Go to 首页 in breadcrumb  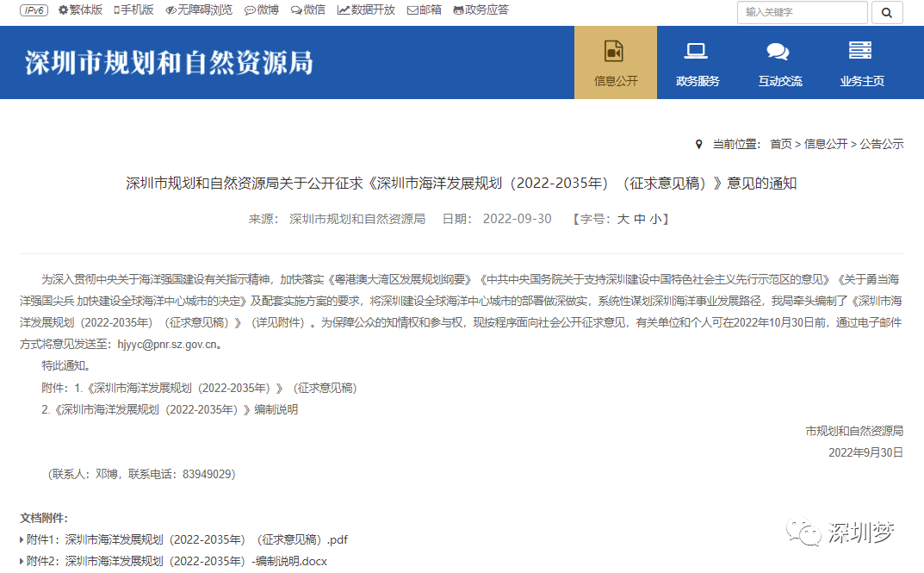coord(781,144)
